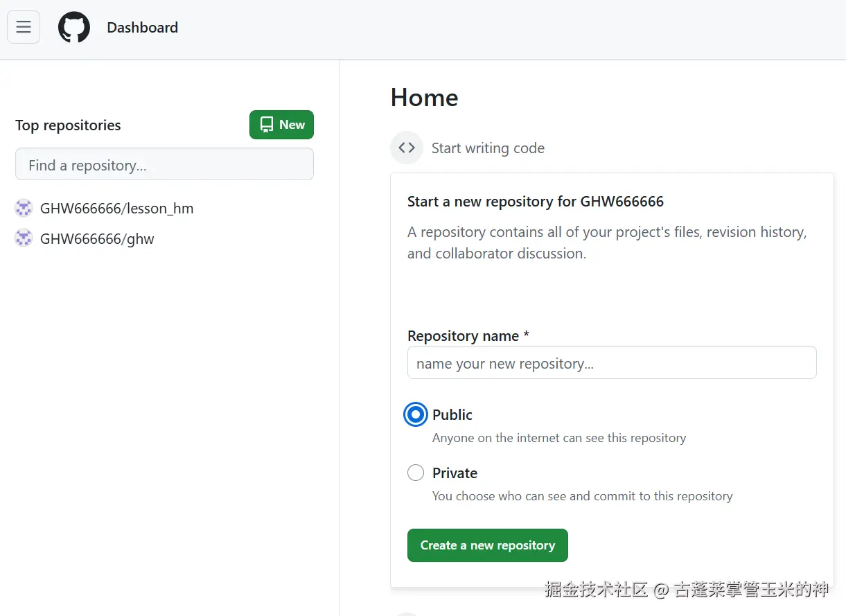Image resolution: width=846 pixels, height=616 pixels.
Task: Click the Start writing code text
Action: pos(488,148)
